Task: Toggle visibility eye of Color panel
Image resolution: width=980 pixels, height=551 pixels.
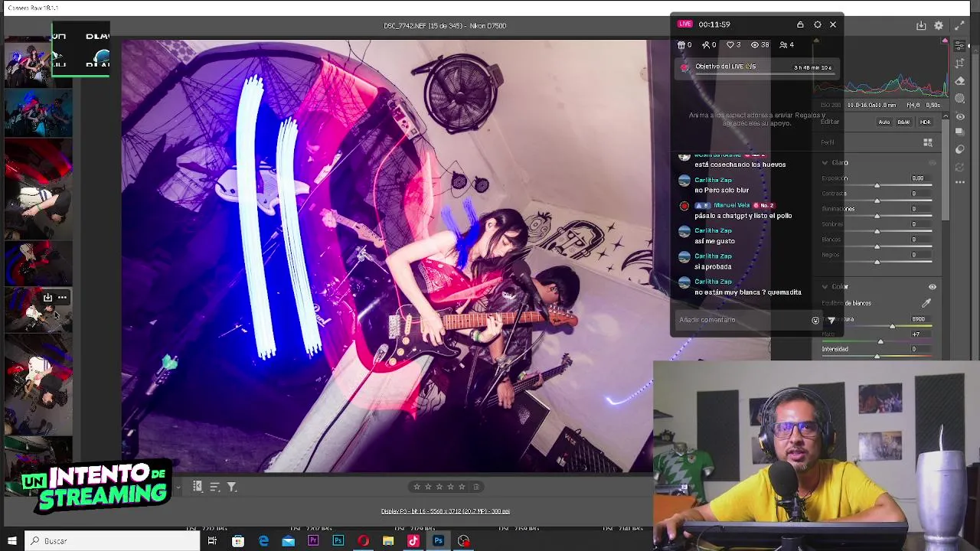Action: tap(932, 287)
